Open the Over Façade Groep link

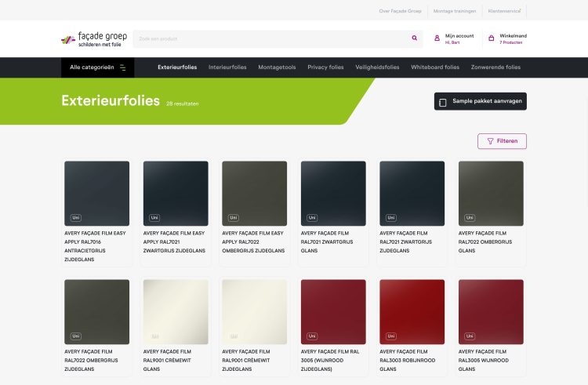(x=400, y=11)
